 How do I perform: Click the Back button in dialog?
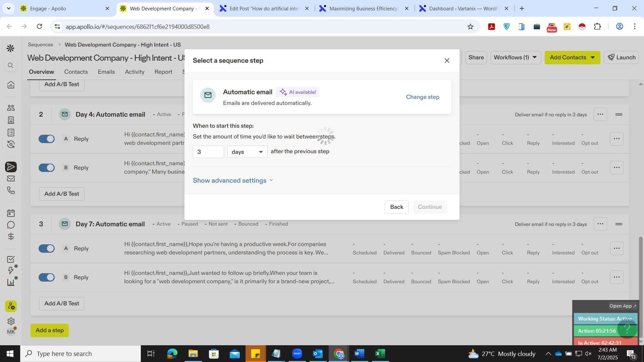click(396, 207)
